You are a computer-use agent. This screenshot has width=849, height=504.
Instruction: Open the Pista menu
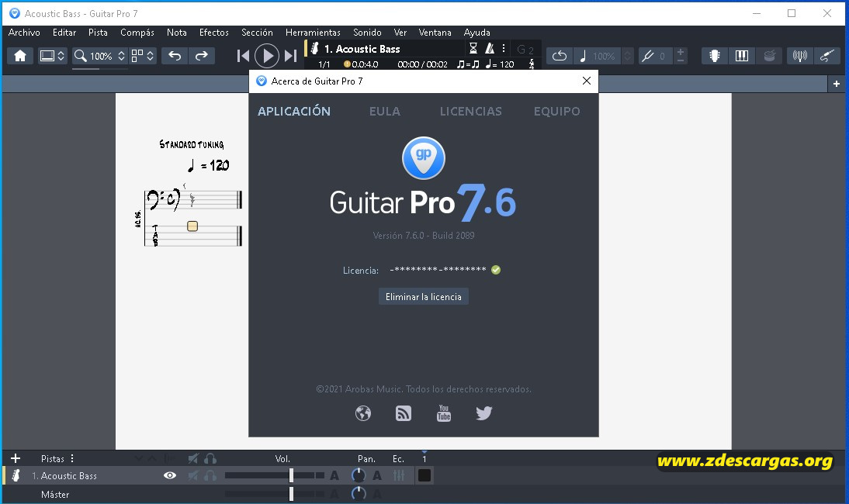tap(98, 33)
